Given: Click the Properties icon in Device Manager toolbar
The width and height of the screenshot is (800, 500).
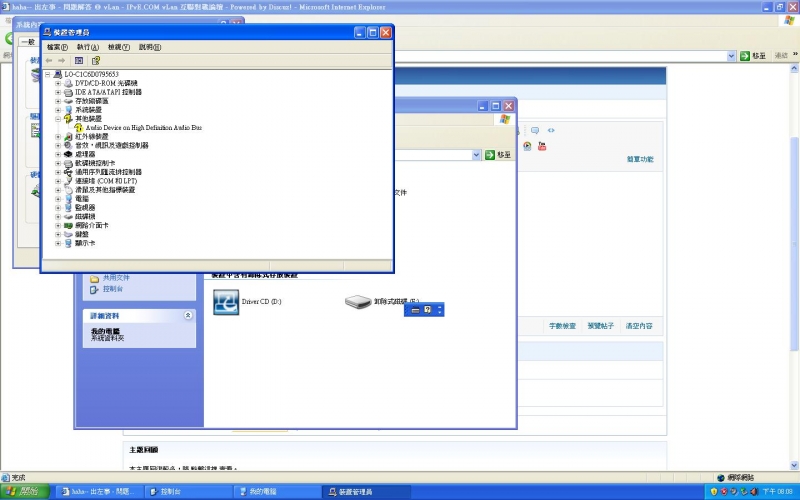Looking at the screenshot, I should coord(79,60).
